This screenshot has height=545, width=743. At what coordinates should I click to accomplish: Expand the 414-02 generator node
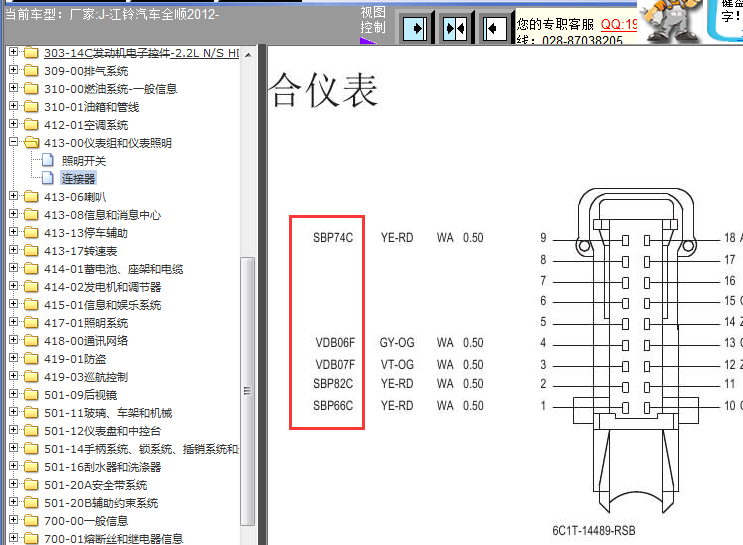pos(13,286)
